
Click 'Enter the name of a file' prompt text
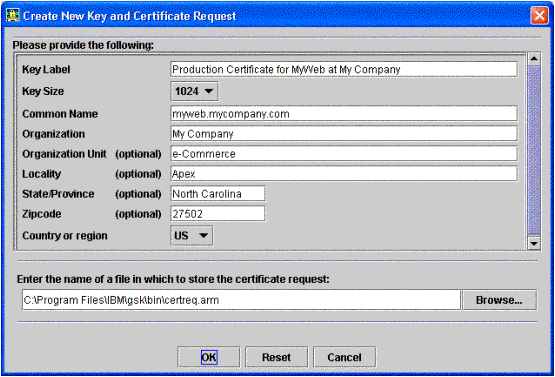[173, 279]
